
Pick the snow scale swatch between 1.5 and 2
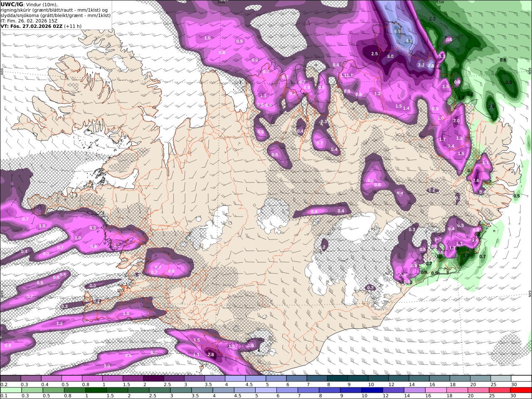point(133,379)
